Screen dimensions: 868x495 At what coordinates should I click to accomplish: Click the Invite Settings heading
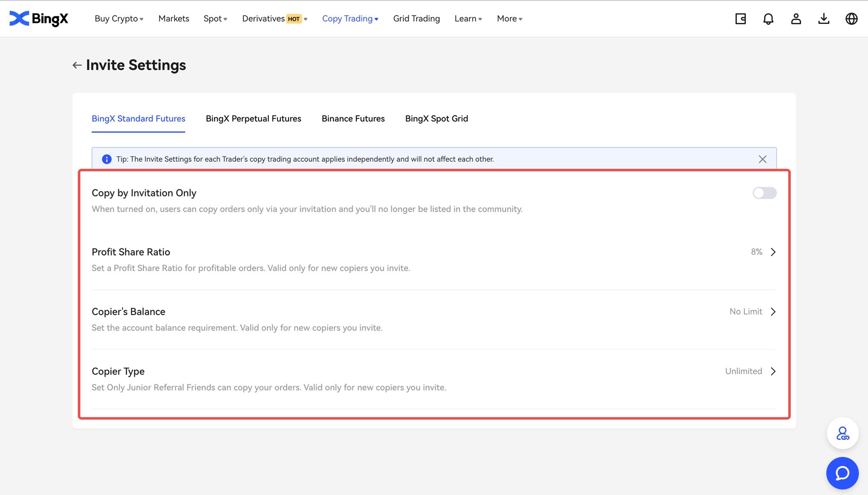[136, 65]
